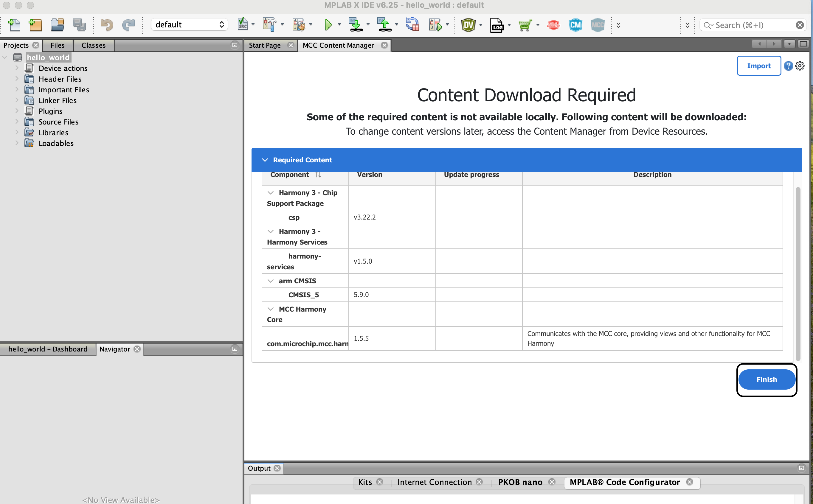813x504 pixels.
Task: Open the IDE Log window icon
Action: pyautogui.click(x=496, y=25)
